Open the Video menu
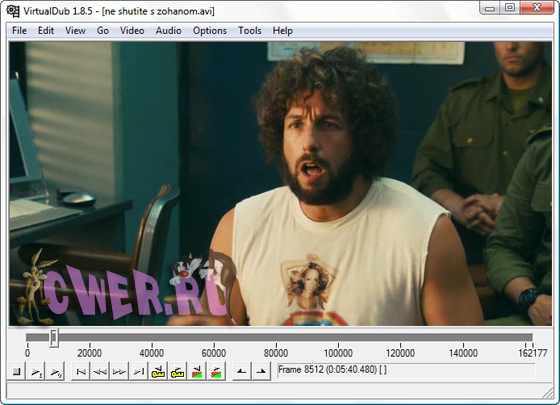The height and width of the screenshot is (405, 560). click(x=132, y=31)
